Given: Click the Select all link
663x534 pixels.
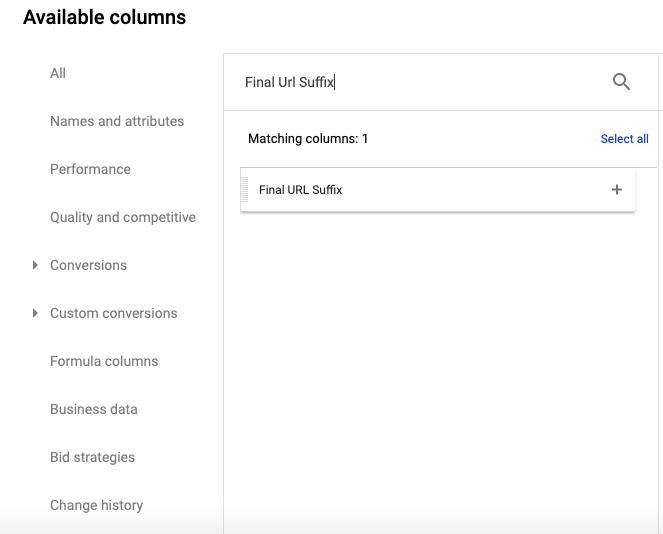Looking at the screenshot, I should point(625,139).
